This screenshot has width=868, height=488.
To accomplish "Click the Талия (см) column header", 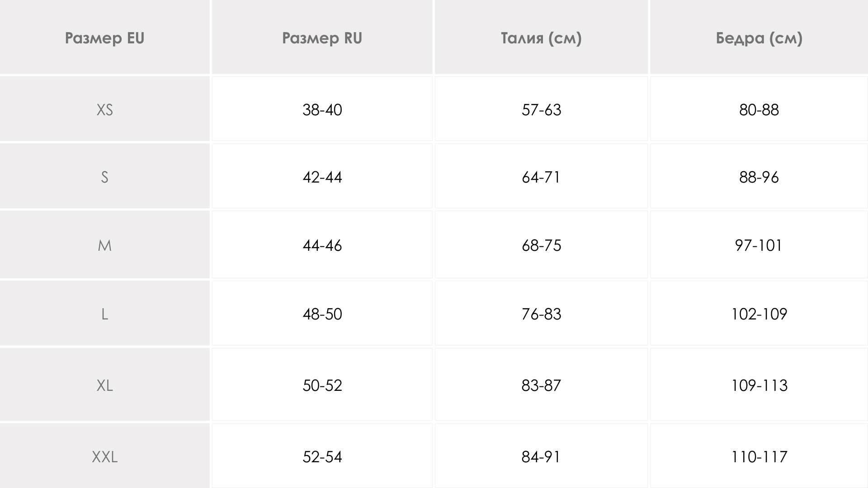I will pos(541,38).
